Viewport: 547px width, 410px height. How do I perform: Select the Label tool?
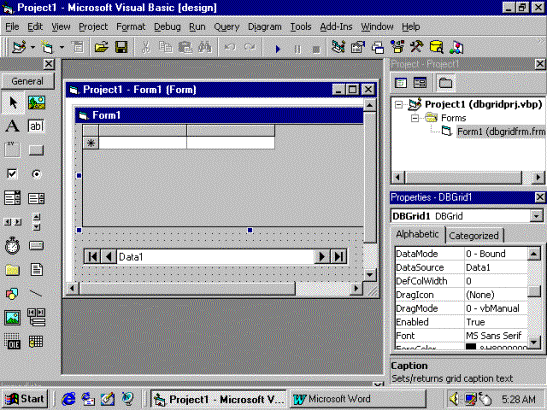coord(13,126)
